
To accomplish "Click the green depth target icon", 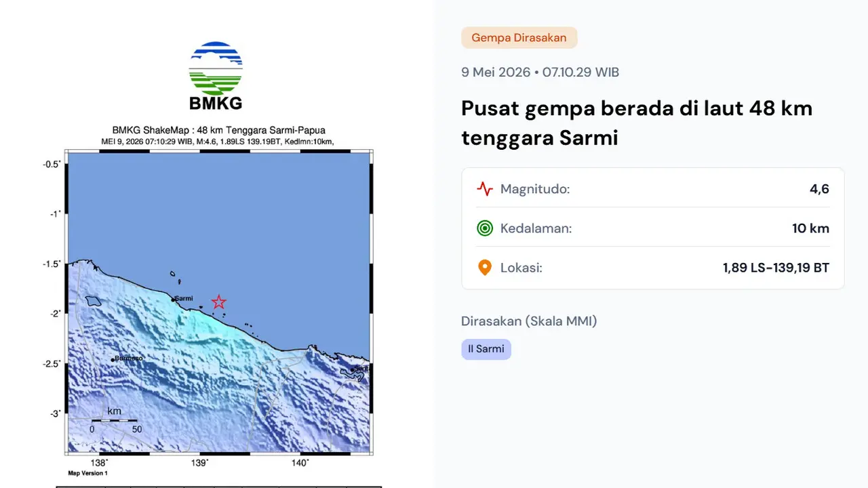I will tap(484, 228).
